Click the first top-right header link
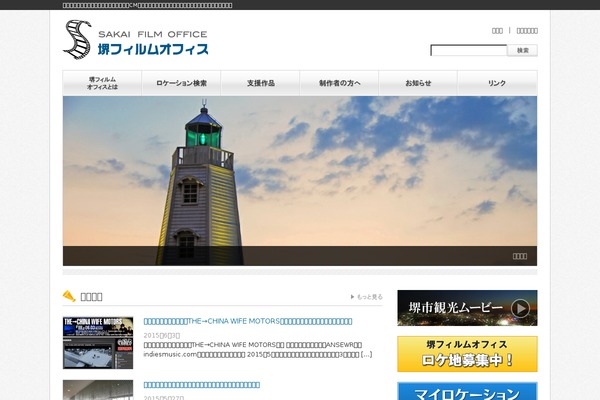The height and width of the screenshot is (400, 600). click(x=497, y=31)
